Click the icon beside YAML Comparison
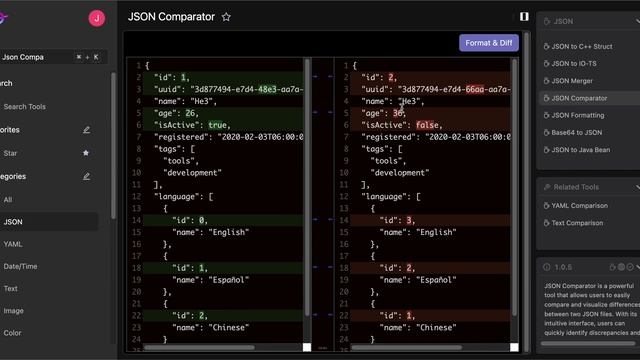The height and width of the screenshot is (360, 640). 546,206
